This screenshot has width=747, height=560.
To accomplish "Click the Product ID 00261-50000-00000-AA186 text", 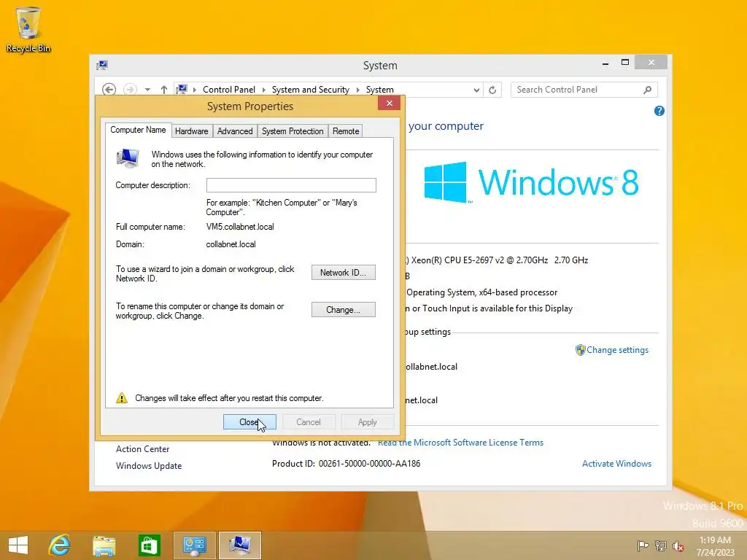I will coord(347,463).
